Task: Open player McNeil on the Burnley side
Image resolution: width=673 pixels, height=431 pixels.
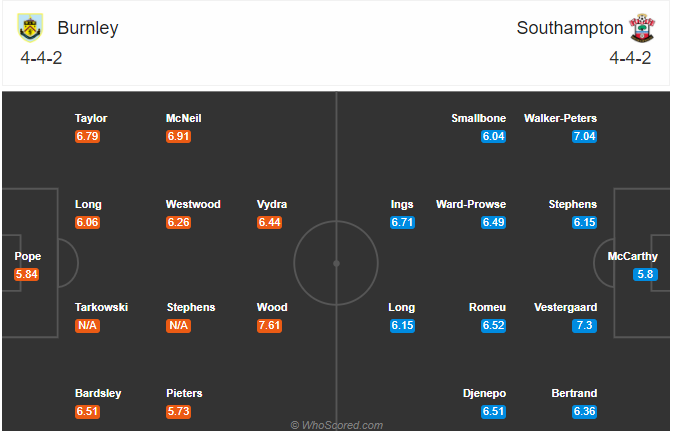Action: click(x=184, y=118)
